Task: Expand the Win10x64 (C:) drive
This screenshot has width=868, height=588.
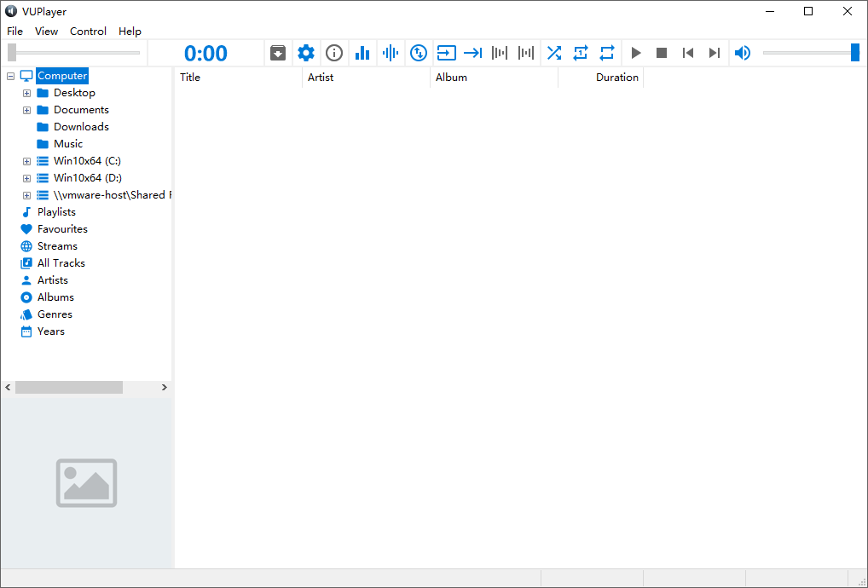Action: [x=26, y=161]
